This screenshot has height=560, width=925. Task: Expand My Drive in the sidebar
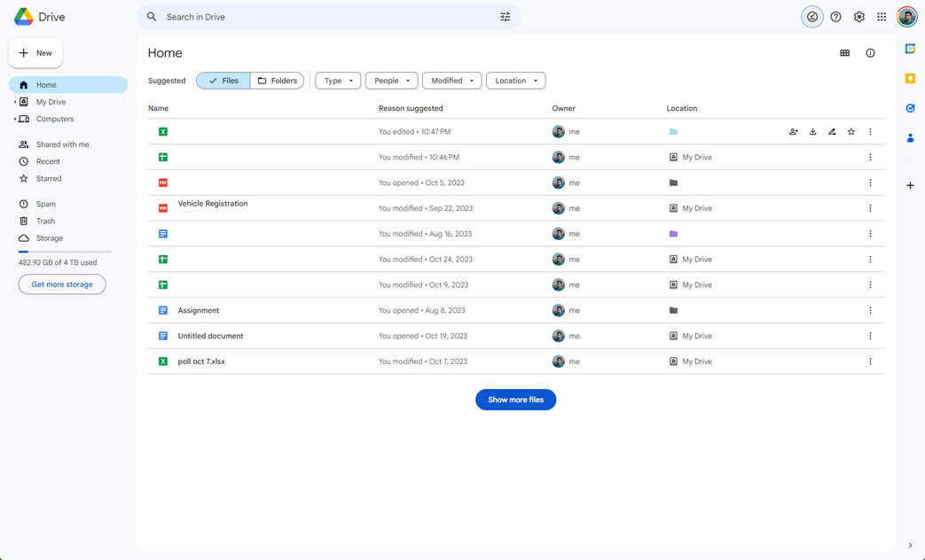[13, 101]
